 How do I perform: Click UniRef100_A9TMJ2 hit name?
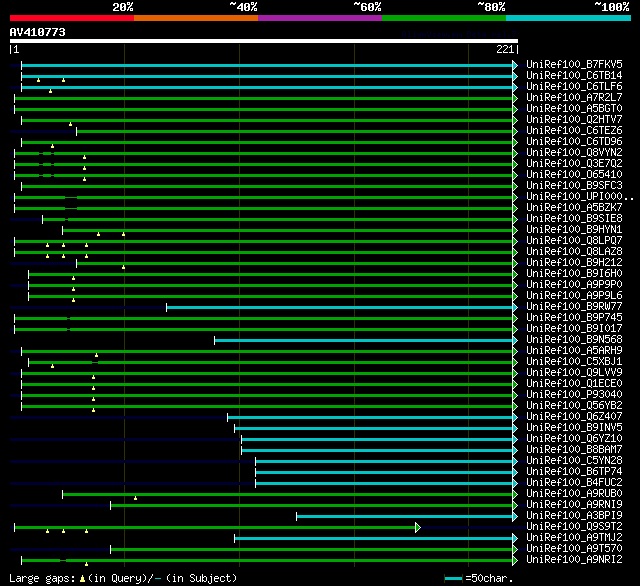tap(574, 538)
